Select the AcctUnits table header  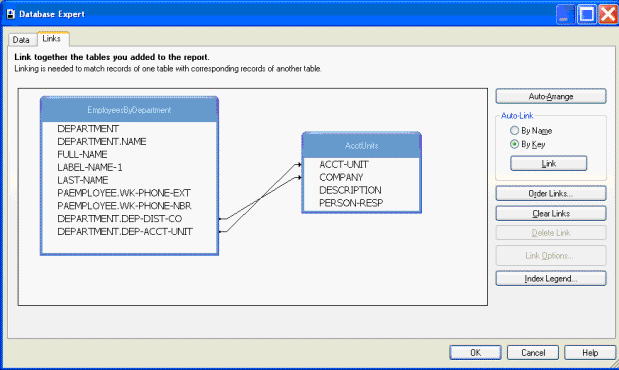tap(362, 146)
